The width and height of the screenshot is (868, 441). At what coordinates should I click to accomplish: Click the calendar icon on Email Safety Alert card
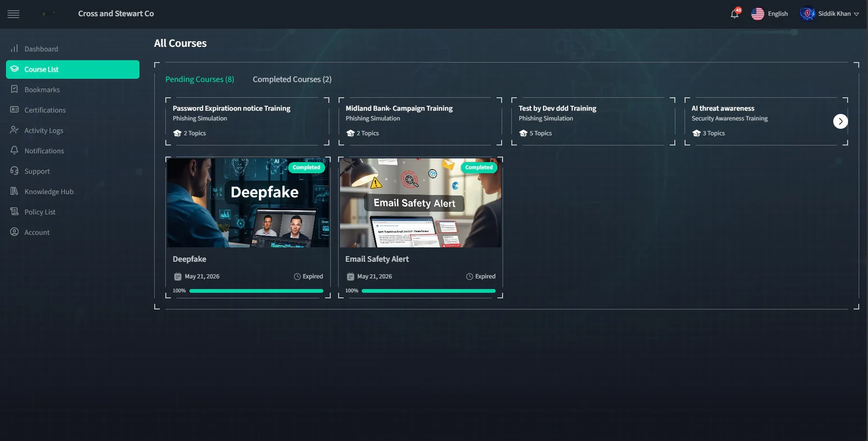point(350,276)
